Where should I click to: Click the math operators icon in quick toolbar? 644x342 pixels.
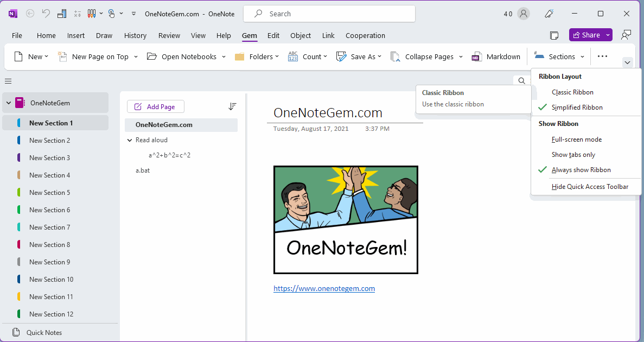[77, 14]
